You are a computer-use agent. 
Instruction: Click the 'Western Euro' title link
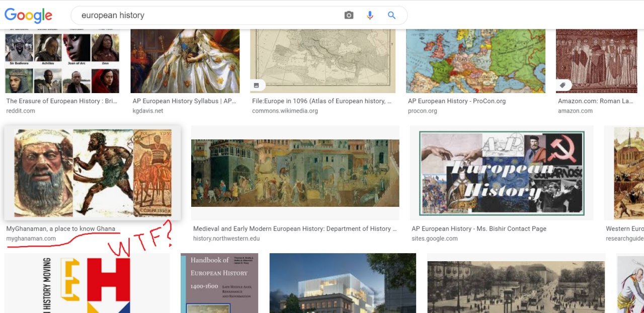pos(625,229)
